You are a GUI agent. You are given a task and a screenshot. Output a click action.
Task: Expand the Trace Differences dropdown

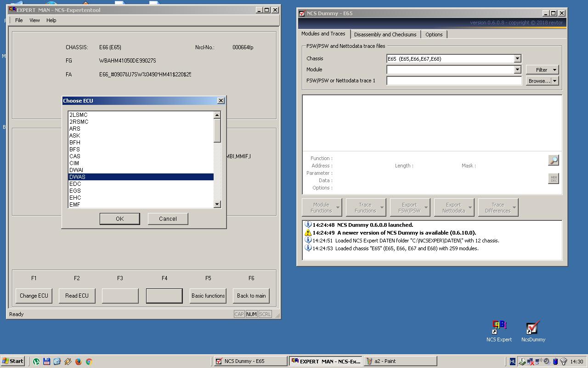click(514, 207)
